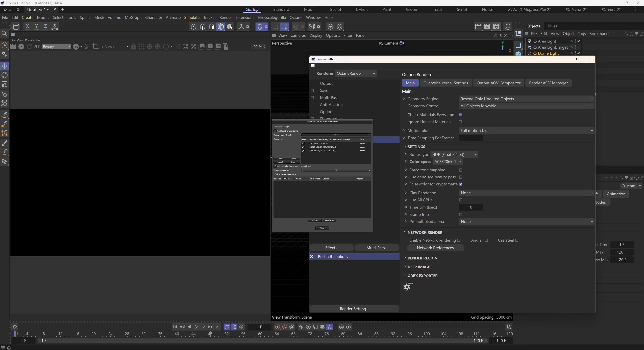Image resolution: width=644 pixels, height=350 pixels.
Task: Click the Effect... button
Action: click(332, 248)
